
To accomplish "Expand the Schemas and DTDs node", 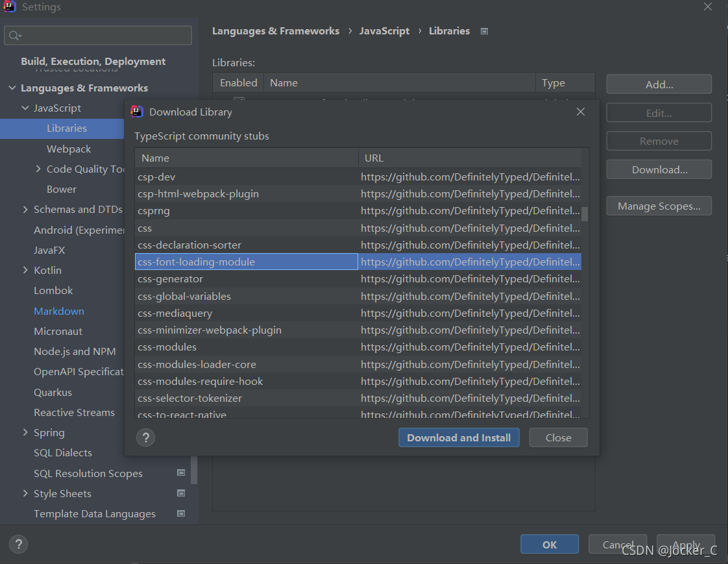I will 25,210.
